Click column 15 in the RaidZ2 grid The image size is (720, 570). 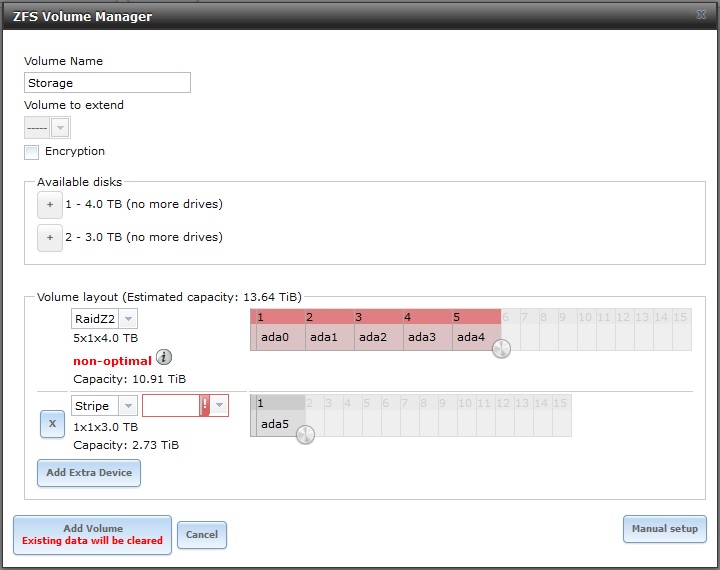(681, 329)
